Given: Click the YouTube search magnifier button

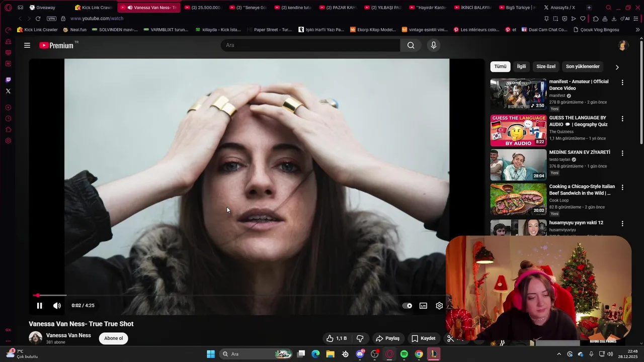Looking at the screenshot, I should point(411,45).
